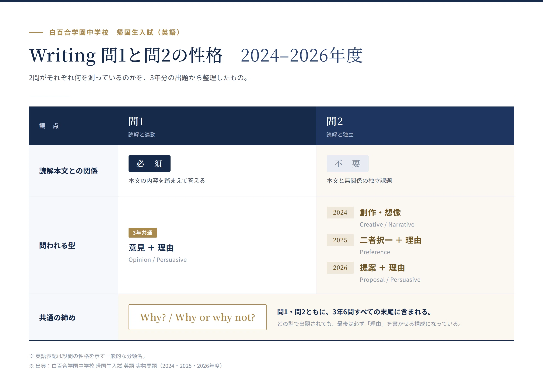Click the Creative / Narrative label

coord(387,224)
